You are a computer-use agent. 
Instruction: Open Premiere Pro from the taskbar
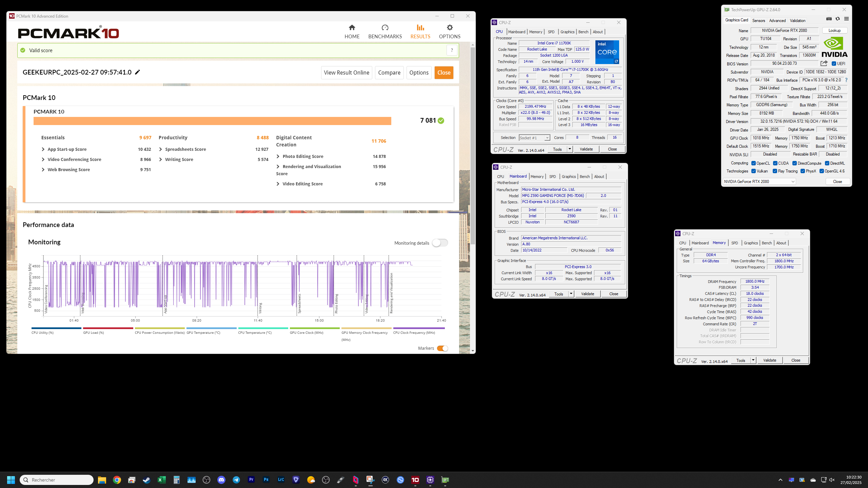pyautogui.click(x=251, y=480)
